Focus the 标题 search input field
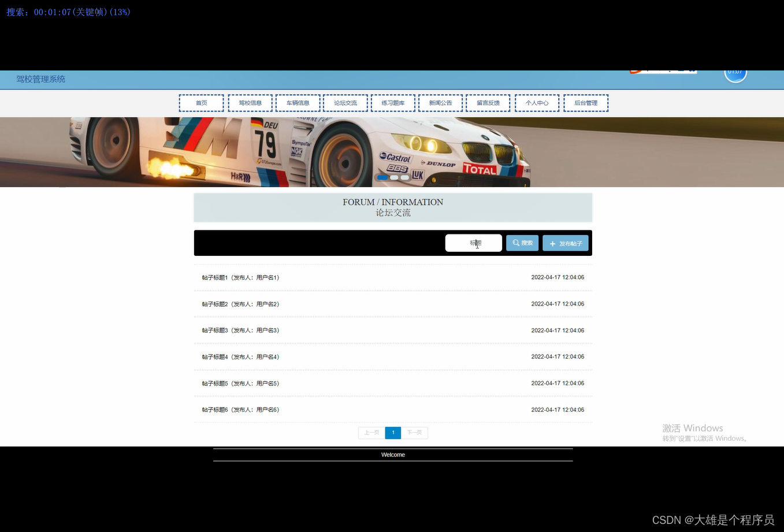The width and height of the screenshot is (784, 532). pos(474,243)
